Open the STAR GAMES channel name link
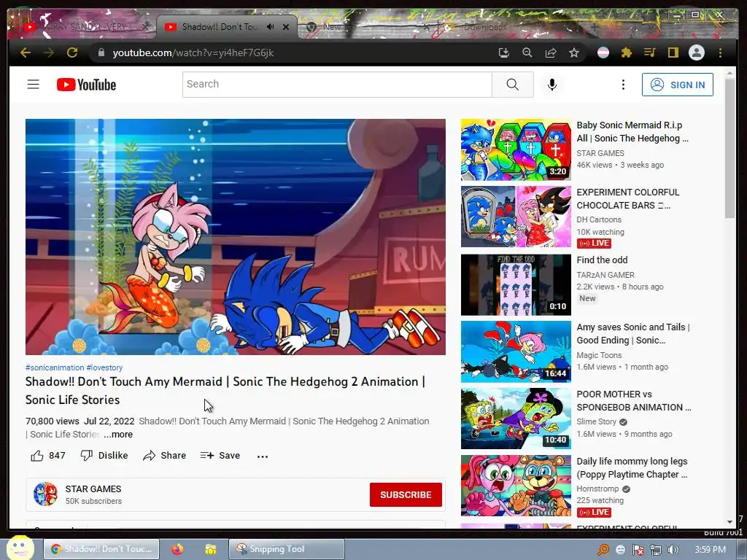 click(x=93, y=489)
